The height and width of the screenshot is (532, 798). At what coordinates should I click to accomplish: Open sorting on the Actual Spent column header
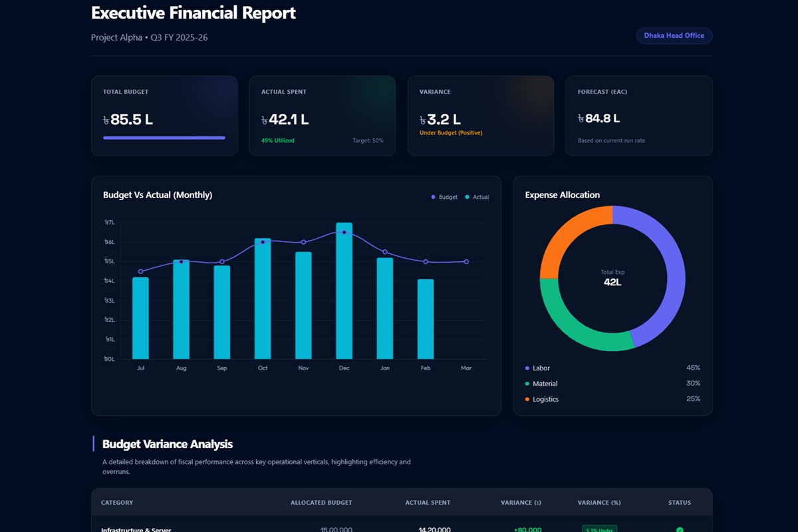coord(428,503)
